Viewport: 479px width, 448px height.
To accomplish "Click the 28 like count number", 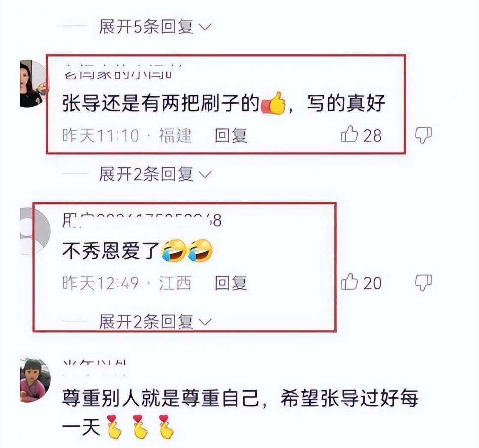I will pyautogui.click(x=372, y=135).
